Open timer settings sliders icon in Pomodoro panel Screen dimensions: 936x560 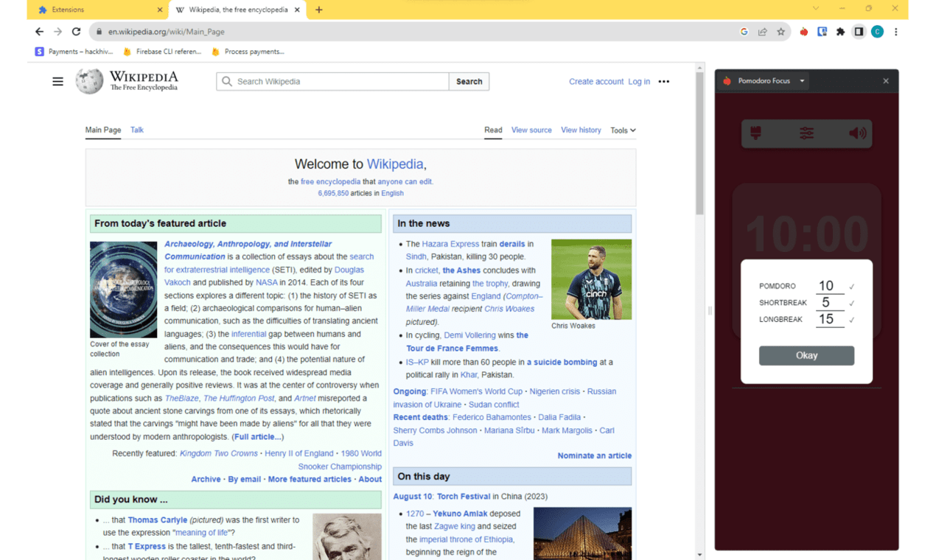pos(806,133)
